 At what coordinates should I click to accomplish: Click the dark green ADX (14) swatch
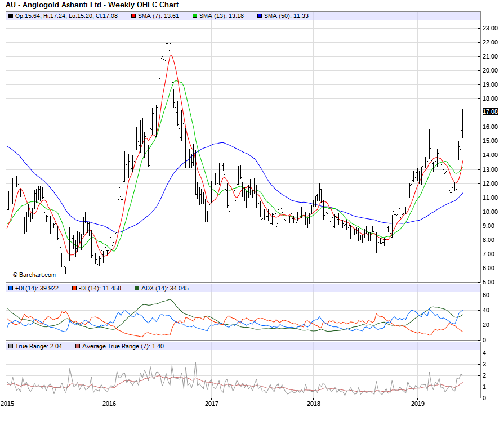click(137, 288)
